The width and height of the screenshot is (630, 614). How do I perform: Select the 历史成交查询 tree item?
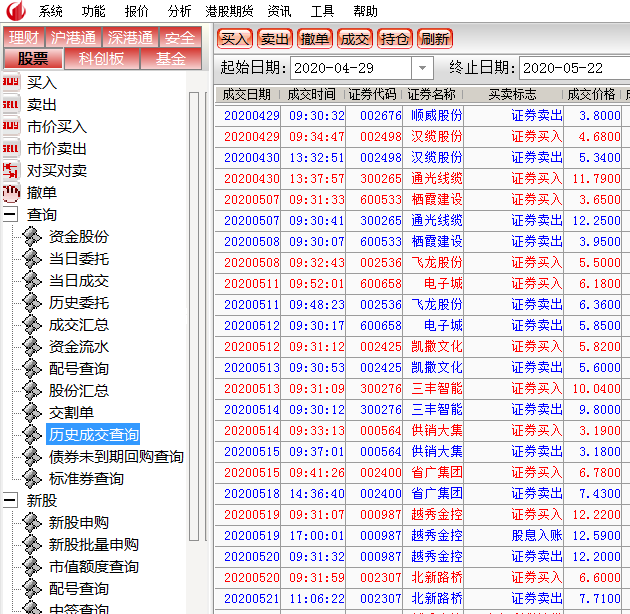(93, 434)
